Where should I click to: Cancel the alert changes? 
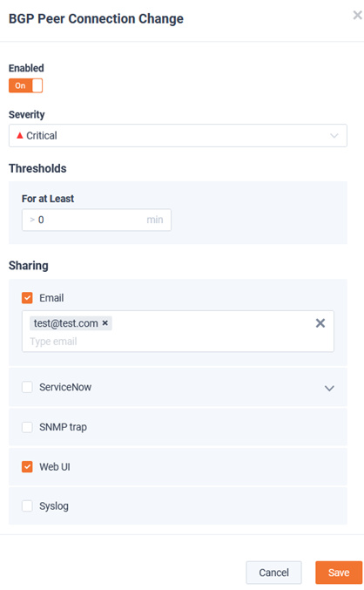tap(273, 573)
